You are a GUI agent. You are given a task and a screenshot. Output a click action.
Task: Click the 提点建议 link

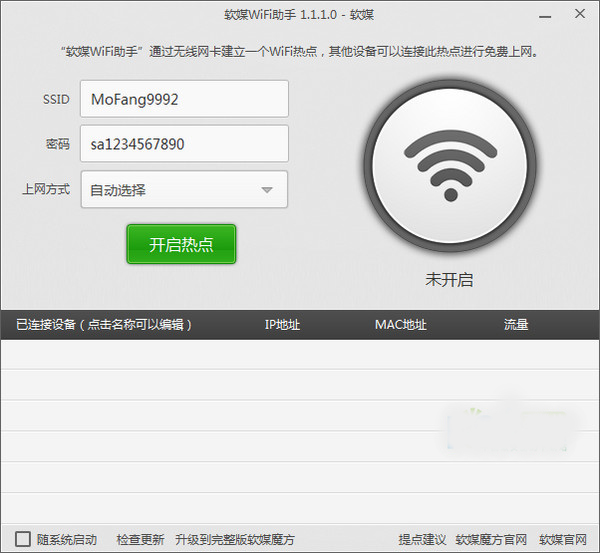pyautogui.click(x=422, y=540)
